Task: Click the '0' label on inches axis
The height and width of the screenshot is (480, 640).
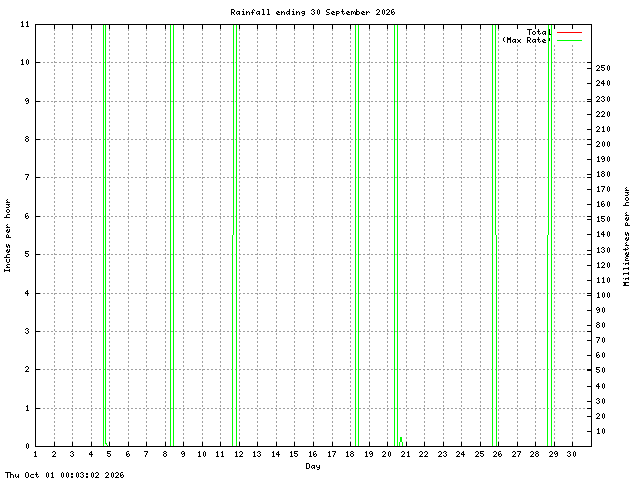Action: [x=27, y=446]
